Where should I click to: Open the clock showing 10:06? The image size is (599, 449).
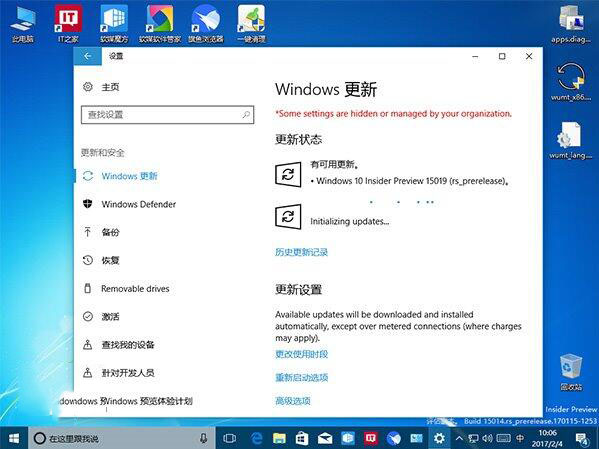point(547,438)
